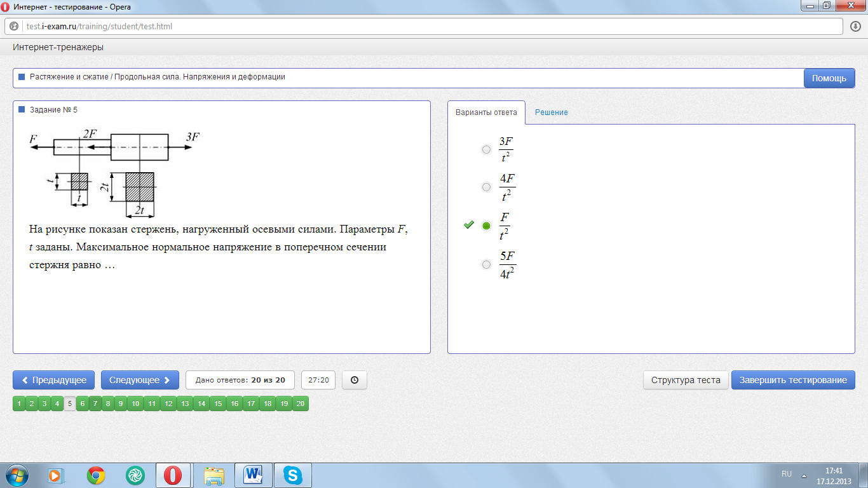Screen dimensions: 868x488
Task: Switch to Варианты ответа tab
Action: 487,112
